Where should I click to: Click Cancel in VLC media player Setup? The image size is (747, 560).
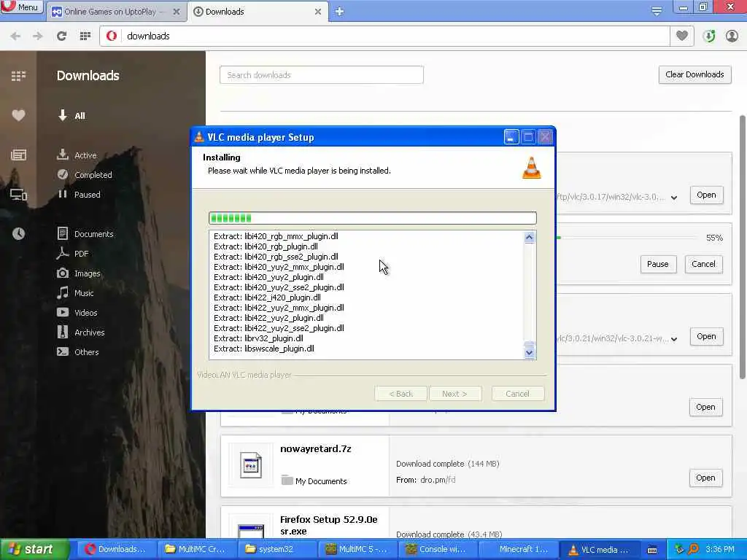click(x=517, y=394)
